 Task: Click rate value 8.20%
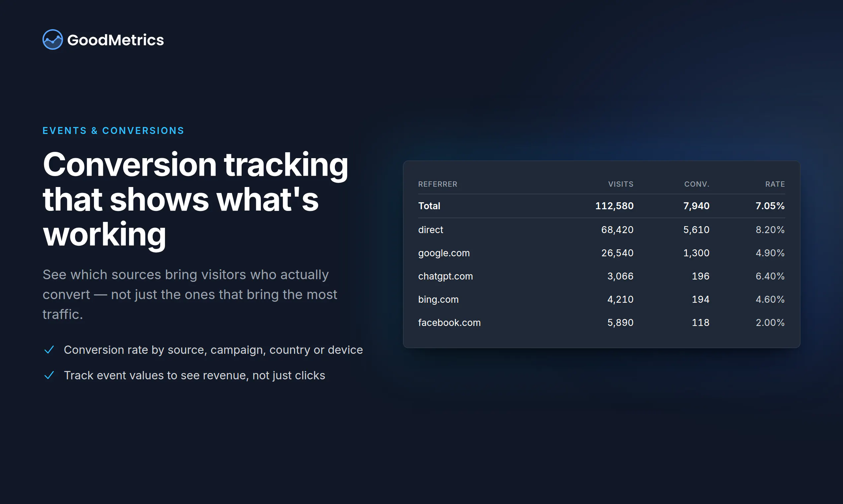pos(770,230)
